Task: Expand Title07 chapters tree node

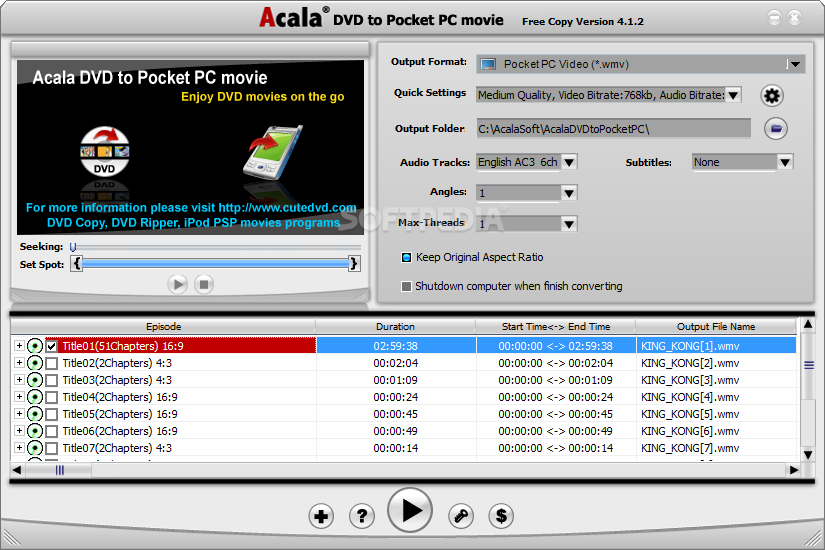Action: tap(19, 447)
